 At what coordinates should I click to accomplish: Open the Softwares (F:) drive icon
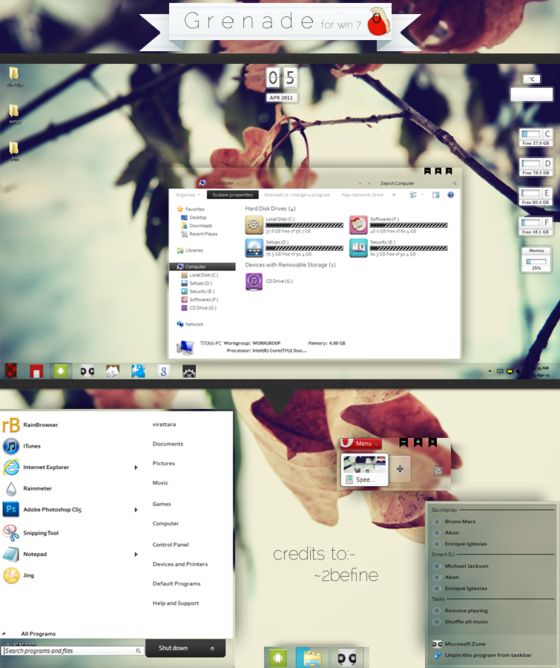pyautogui.click(x=358, y=225)
